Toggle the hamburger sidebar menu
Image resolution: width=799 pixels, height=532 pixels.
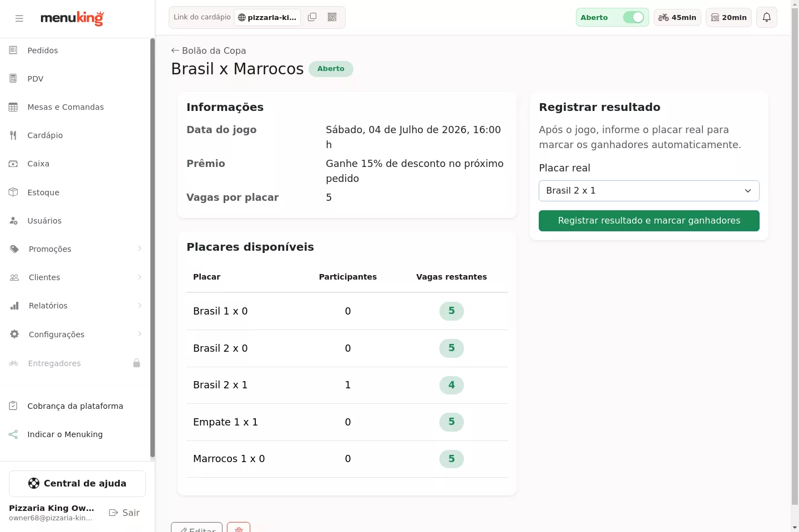click(19, 18)
